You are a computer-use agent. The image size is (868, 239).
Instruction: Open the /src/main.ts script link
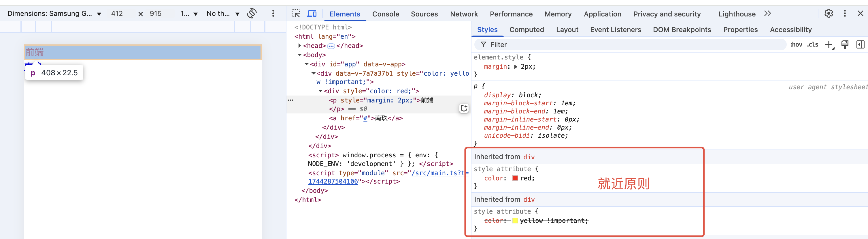point(437,173)
